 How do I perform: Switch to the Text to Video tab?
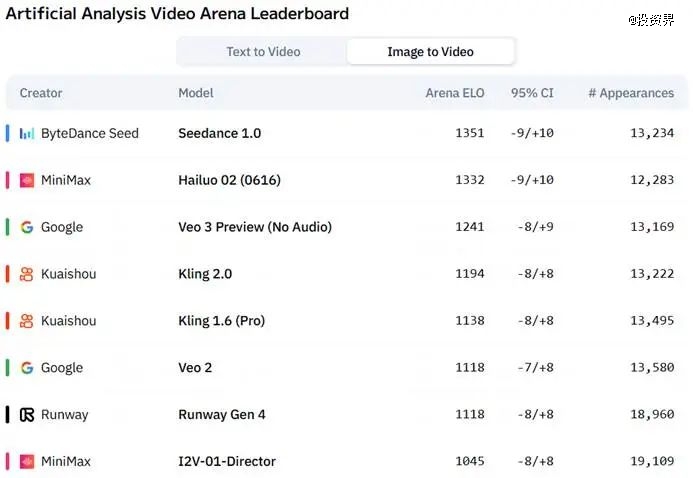[x=263, y=52]
